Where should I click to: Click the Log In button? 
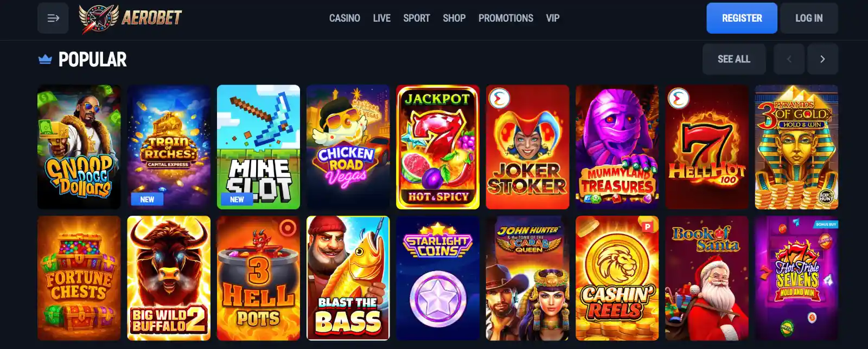point(809,18)
